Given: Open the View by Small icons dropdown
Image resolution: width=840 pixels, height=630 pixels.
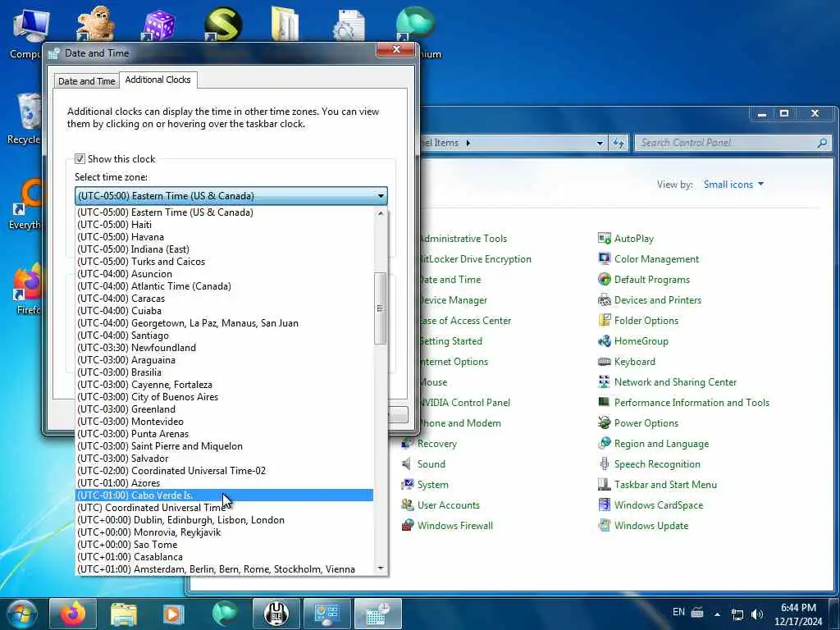Looking at the screenshot, I should tap(733, 185).
